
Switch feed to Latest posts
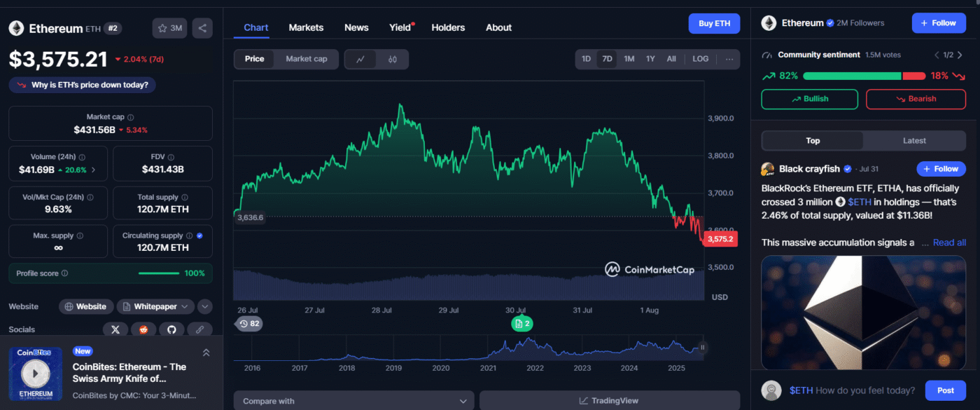914,141
